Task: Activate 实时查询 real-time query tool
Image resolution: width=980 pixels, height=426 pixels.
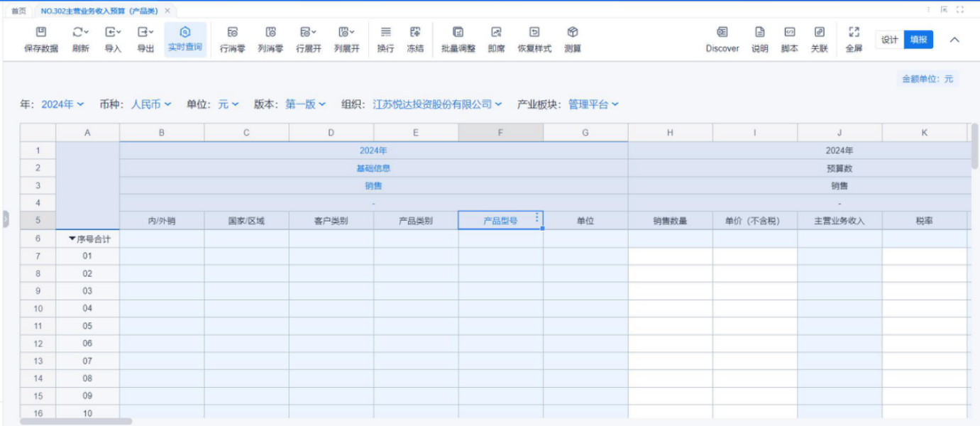Action: click(185, 33)
